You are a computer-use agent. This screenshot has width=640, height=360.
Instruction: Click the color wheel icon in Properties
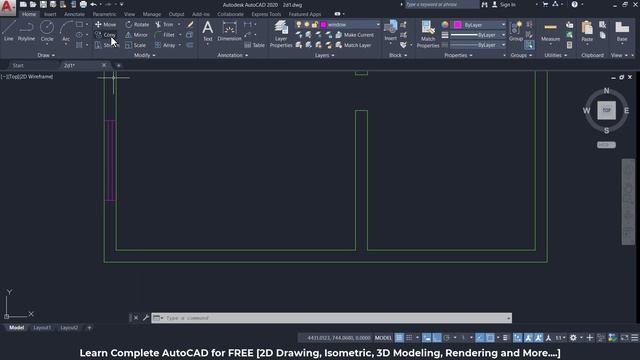pyautogui.click(x=445, y=24)
